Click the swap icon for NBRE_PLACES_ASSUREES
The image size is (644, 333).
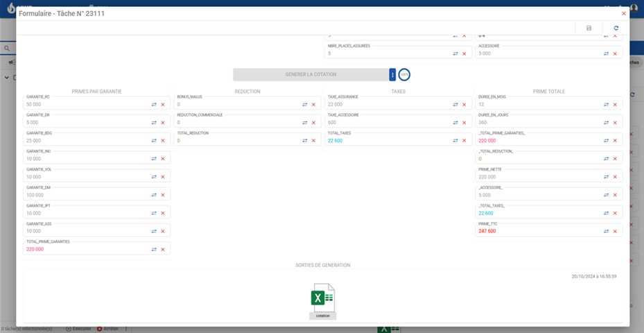pos(455,53)
